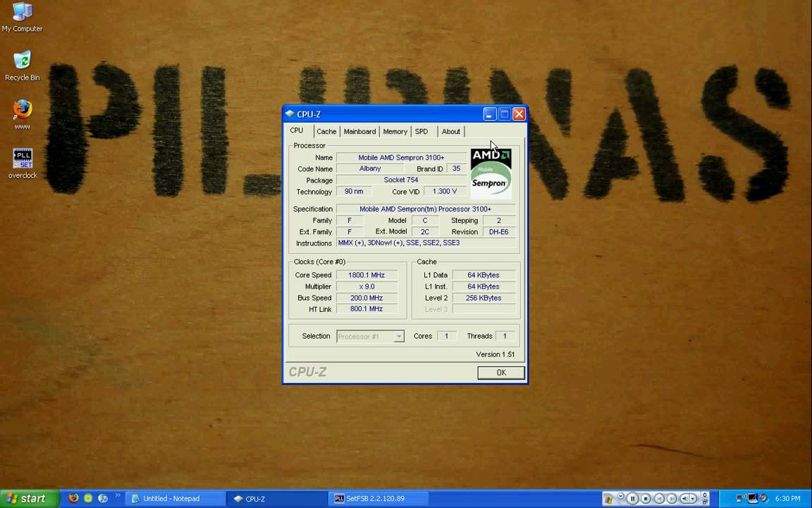This screenshot has width=812, height=508.
Task: Click the Bus Speed value 200.0 MHz
Action: coord(367,298)
